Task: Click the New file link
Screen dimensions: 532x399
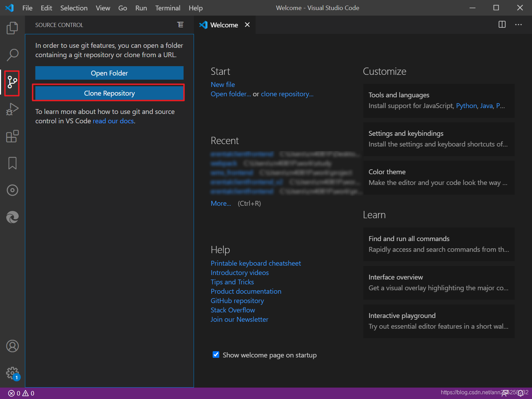Action: pyautogui.click(x=223, y=85)
